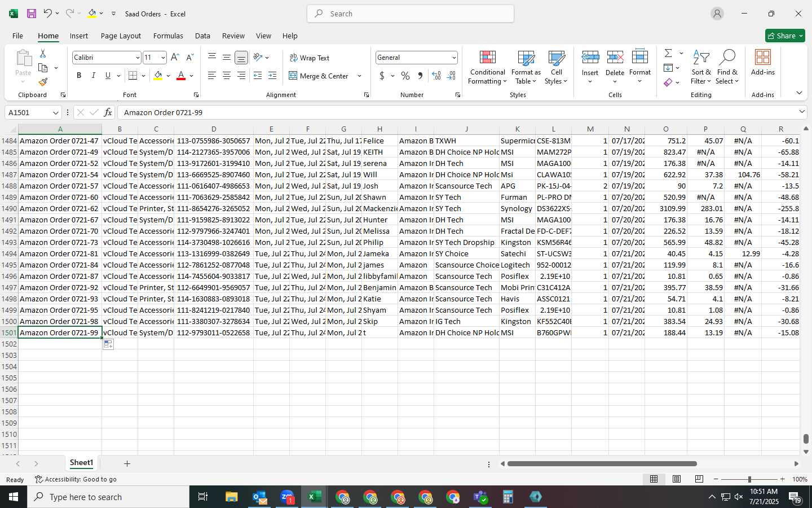Click the Copy icon in Clipboard group
The height and width of the screenshot is (508, 812).
pos(43,68)
